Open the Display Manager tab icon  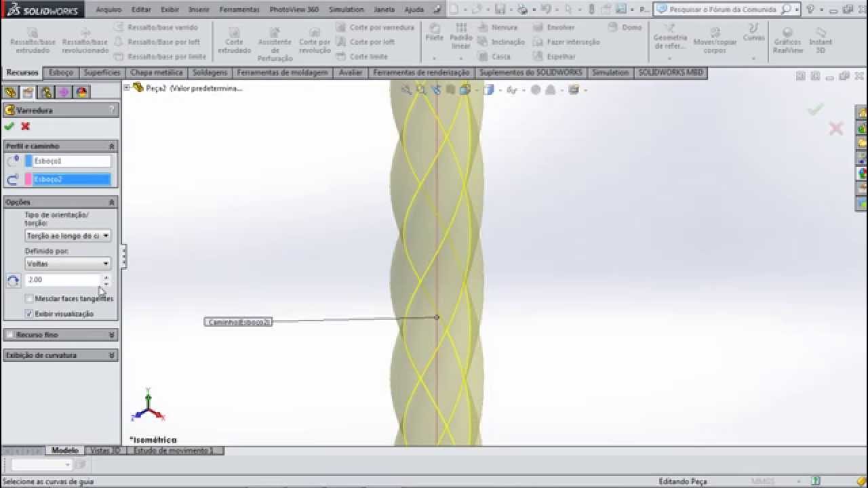[81, 92]
